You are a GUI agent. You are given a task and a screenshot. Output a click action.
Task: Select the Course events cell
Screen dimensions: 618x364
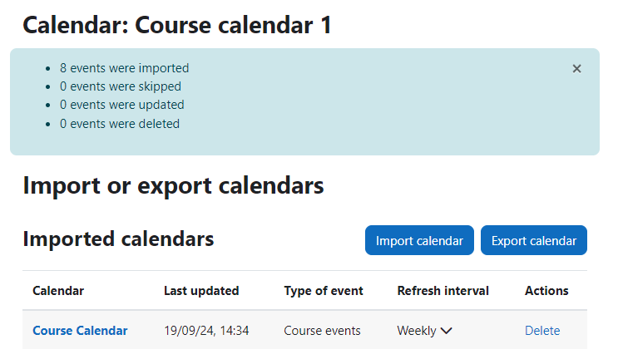tap(323, 331)
